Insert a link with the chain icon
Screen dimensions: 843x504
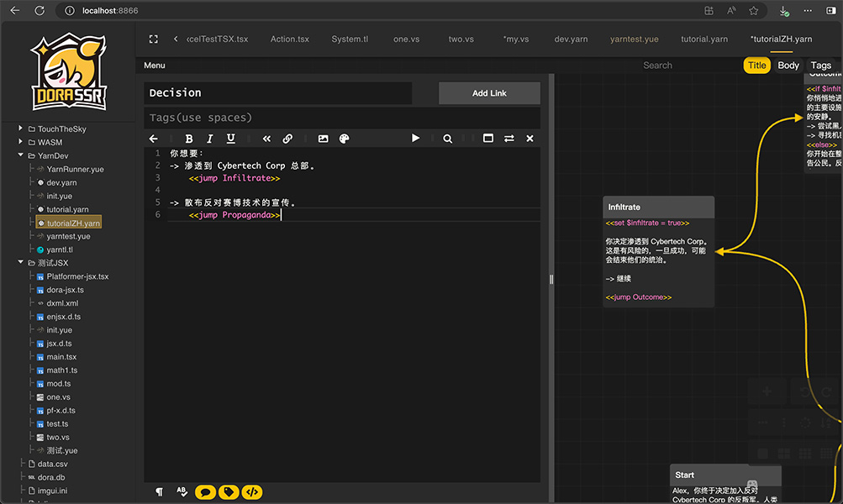pos(287,139)
